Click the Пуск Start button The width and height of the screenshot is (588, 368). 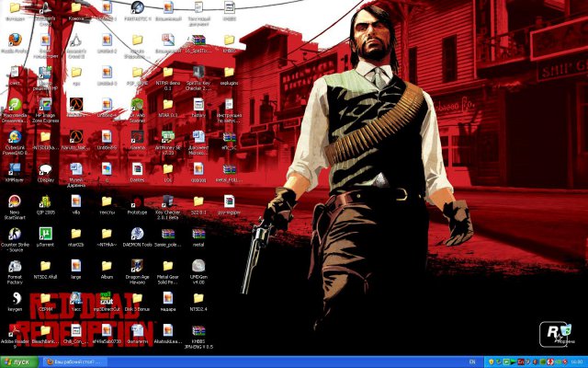click(17, 362)
